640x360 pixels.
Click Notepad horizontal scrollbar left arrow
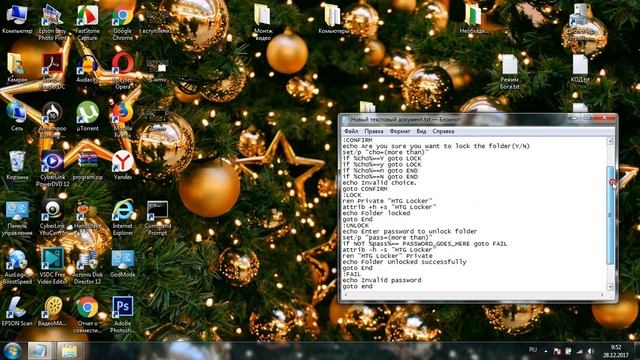(x=346, y=294)
